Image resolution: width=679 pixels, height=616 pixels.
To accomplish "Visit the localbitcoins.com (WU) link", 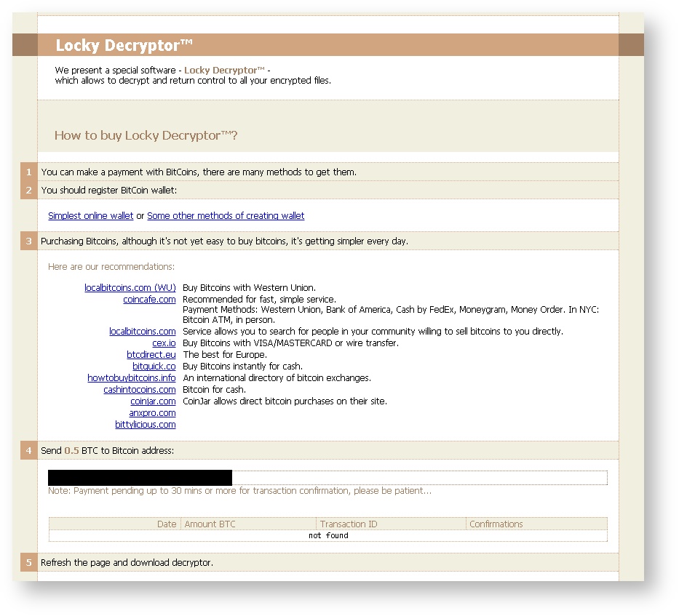I will coord(130,287).
